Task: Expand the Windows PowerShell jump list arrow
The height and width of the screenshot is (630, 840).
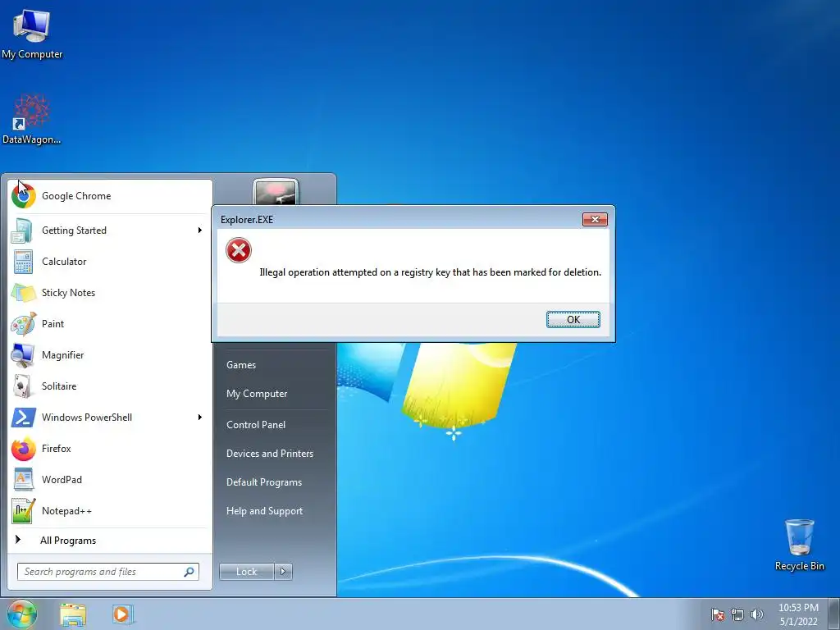Action: pos(200,418)
